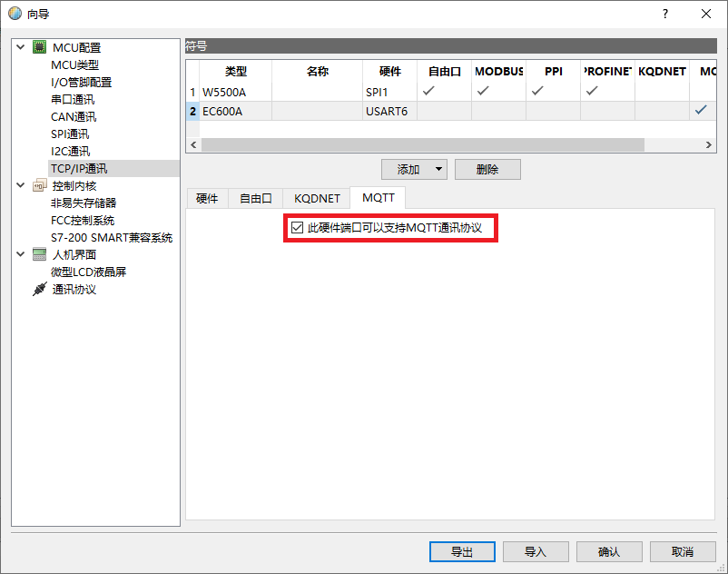Click the help question mark button
The height and width of the screenshot is (574, 728).
[665, 14]
